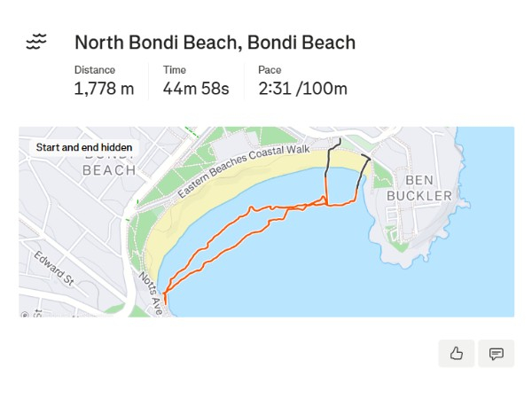Click the Notts Ave street label
Viewport: 532px width, 399px height.
click(147, 293)
